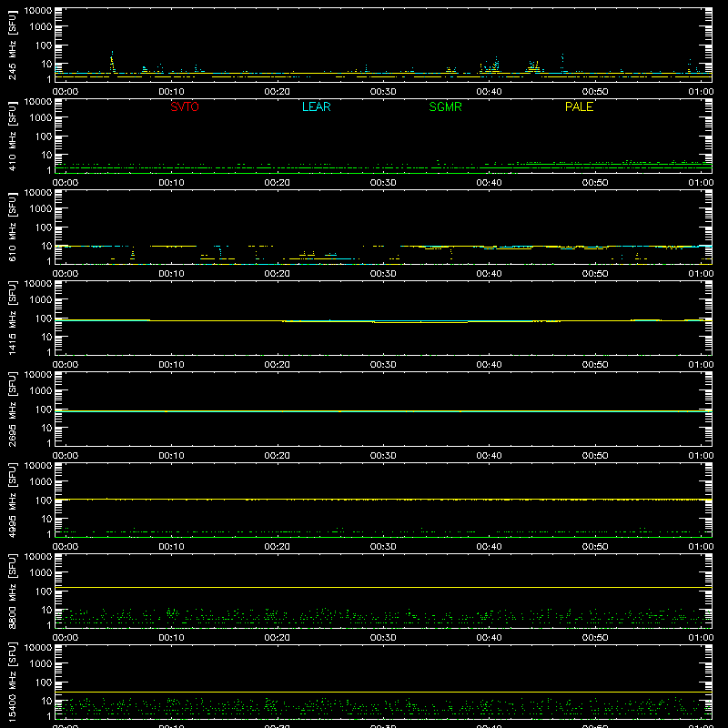Select the 1415 MHz [SFU] axis title
The height and width of the screenshot is (728, 728).
[12, 318]
